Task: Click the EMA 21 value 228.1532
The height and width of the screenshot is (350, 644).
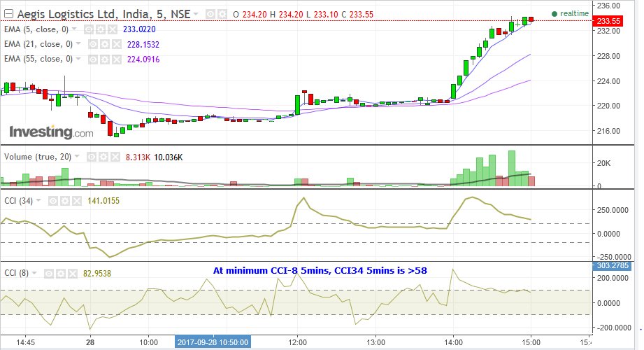Action: click(x=143, y=44)
